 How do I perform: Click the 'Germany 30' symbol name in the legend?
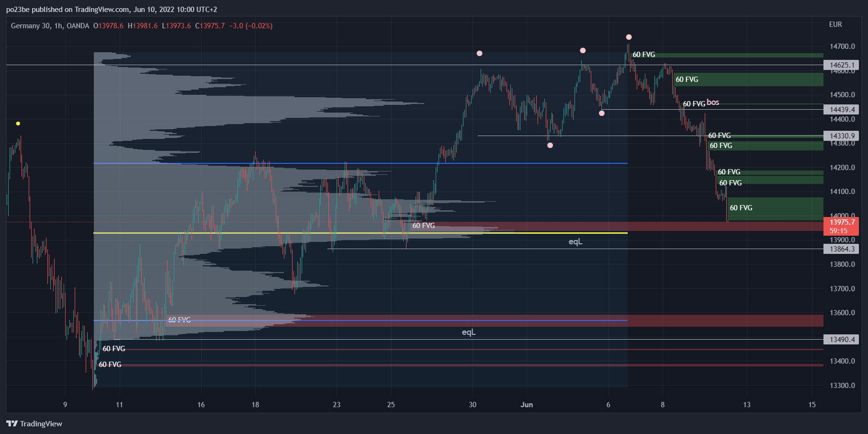point(30,26)
